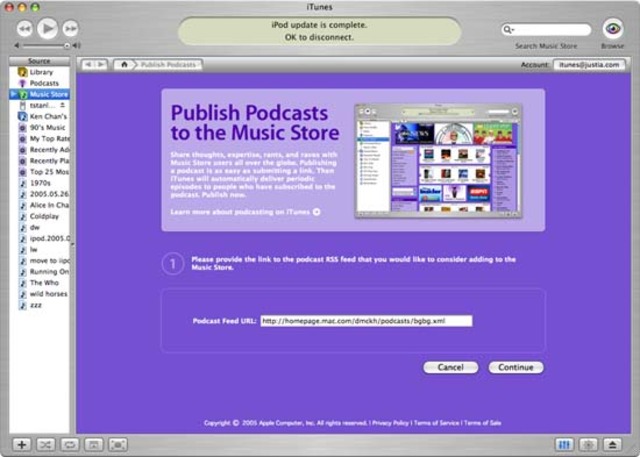Open the Recently Played smart playlist
640x457 pixels.
click(x=40, y=161)
